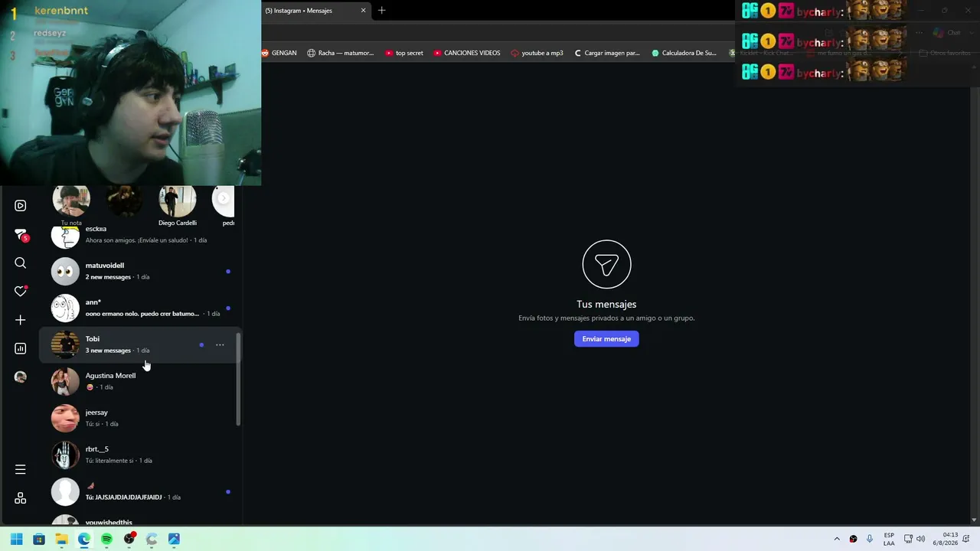
Task: Select the Instagram • Mensajes browser tab
Action: point(315,11)
